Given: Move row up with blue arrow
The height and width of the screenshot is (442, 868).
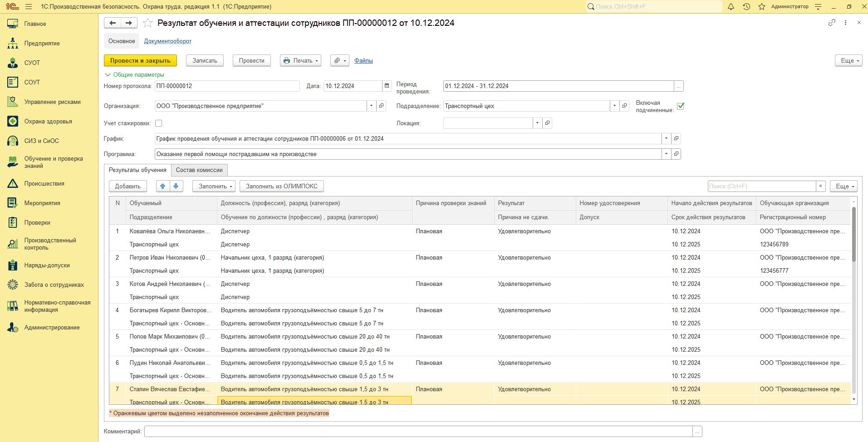Looking at the screenshot, I should pos(163,186).
